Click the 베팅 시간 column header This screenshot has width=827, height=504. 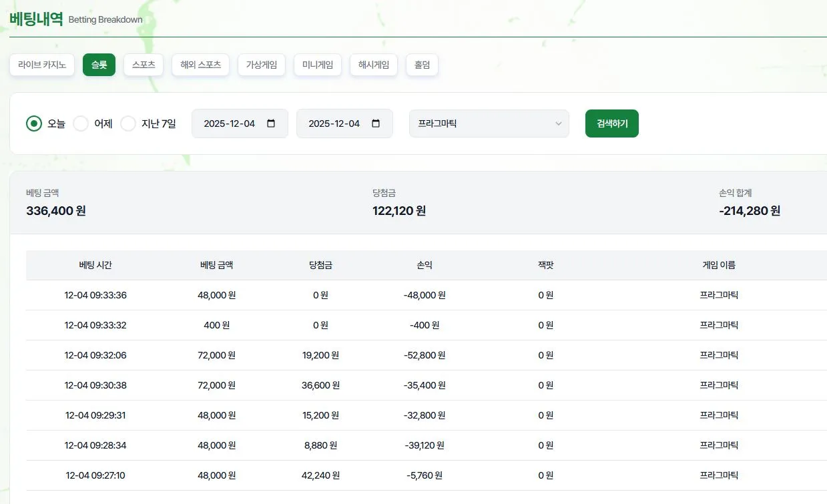pos(95,265)
